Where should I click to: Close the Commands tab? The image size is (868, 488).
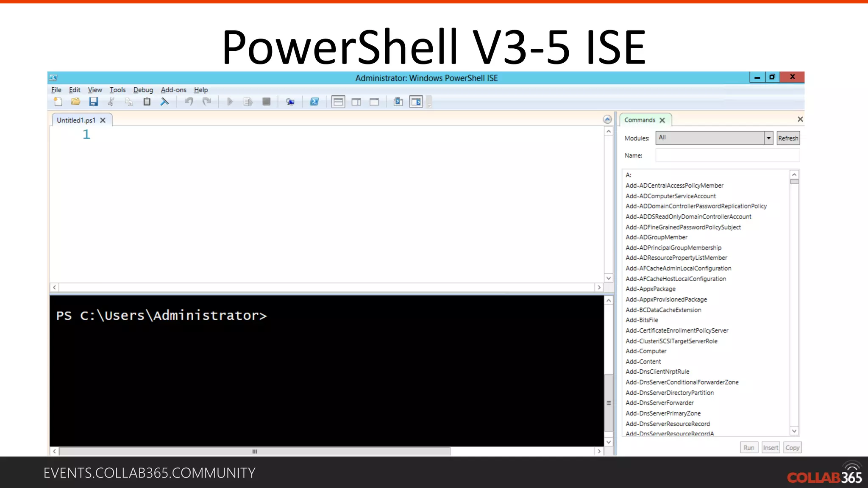point(662,120)
